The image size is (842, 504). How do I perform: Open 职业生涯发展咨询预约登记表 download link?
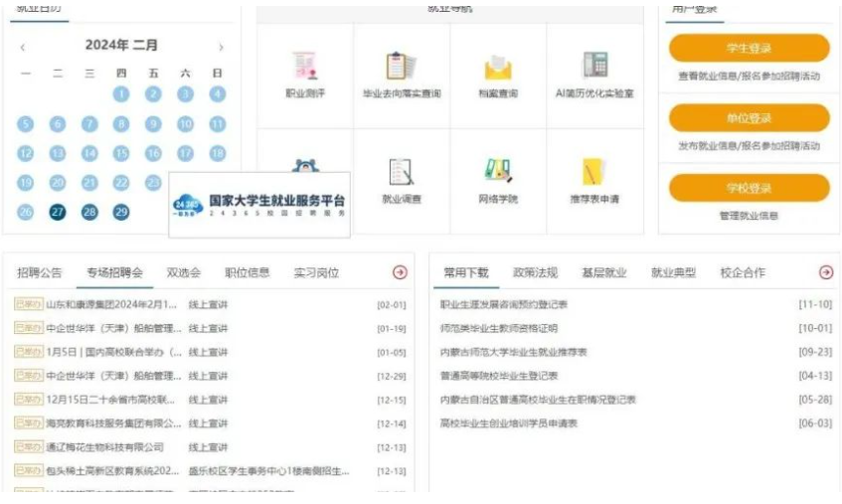point(504,304)
